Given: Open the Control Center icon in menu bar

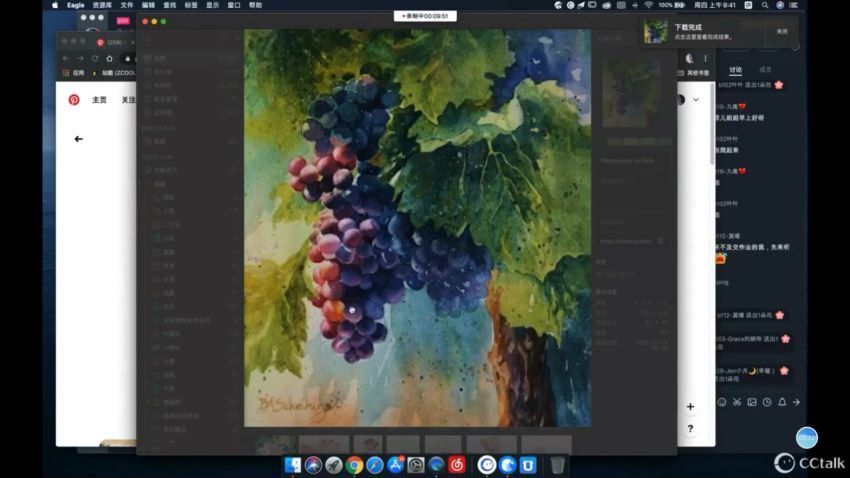Looking at the screenshot, I should coord(794,5).
